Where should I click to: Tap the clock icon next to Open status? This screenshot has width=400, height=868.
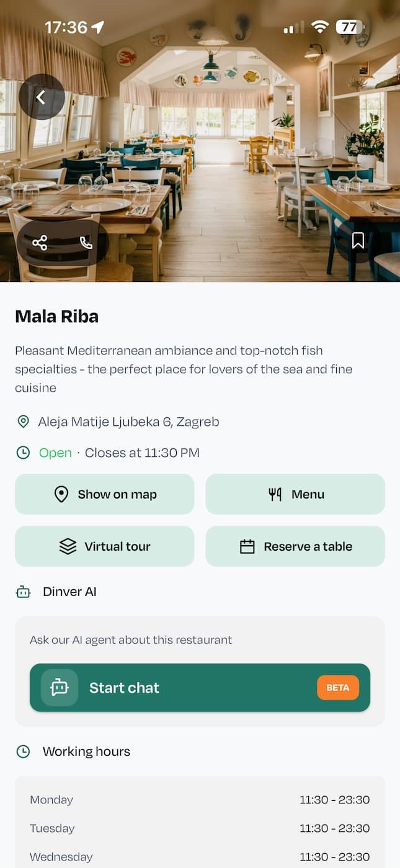pyautogui.click(x=23, y=453)
